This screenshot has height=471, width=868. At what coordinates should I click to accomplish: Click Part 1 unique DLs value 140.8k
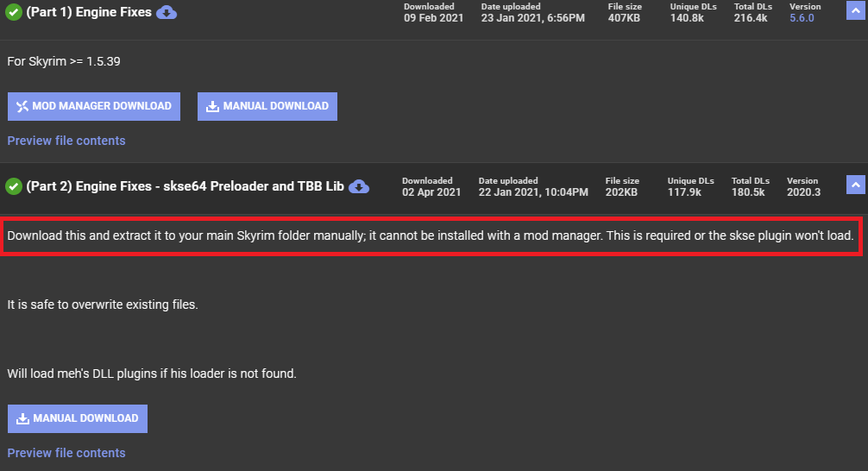(687, 18)
